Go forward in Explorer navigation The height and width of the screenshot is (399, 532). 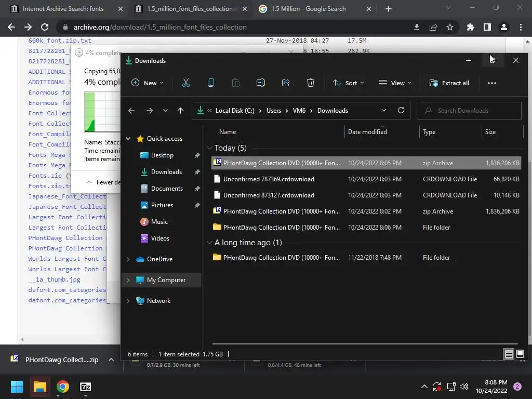point(149,111)
